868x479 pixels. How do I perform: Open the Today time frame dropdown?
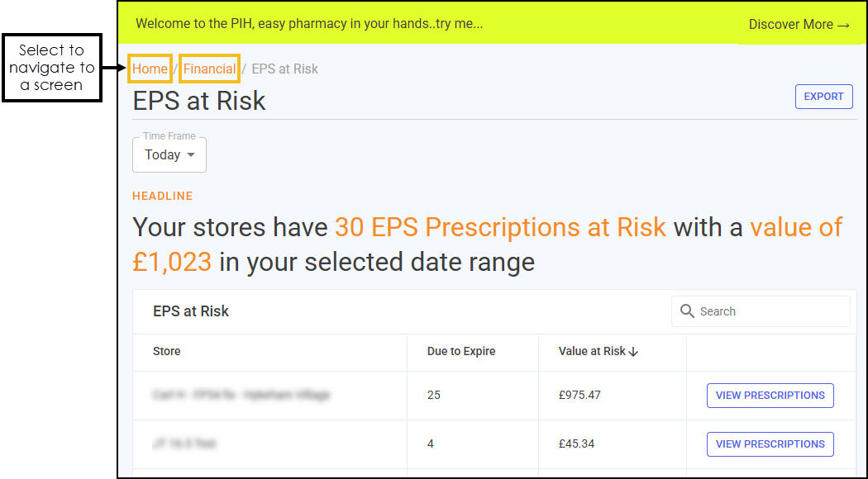pos(169,155)
